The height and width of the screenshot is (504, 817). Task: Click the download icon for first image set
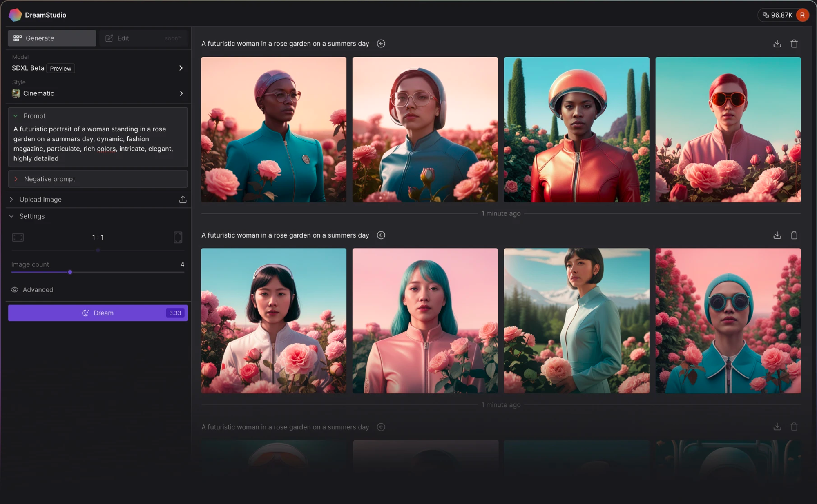777,44
